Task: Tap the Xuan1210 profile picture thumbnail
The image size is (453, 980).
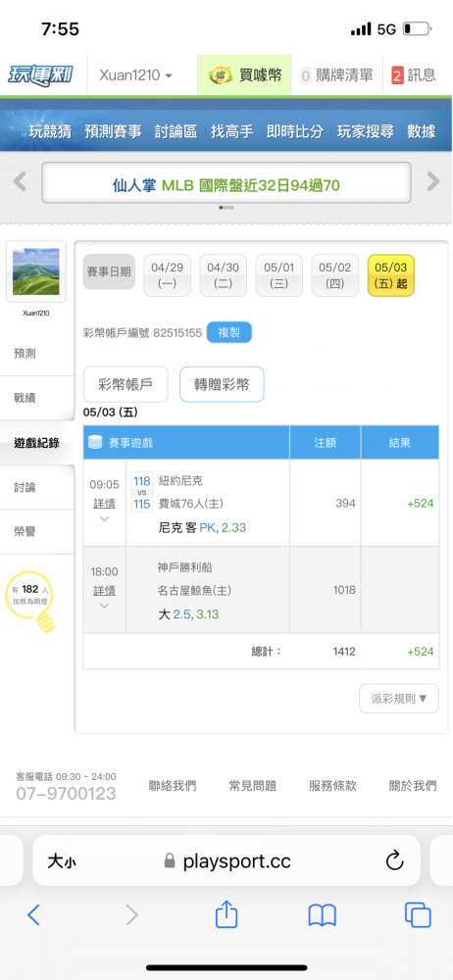Action: click(36, 271)
